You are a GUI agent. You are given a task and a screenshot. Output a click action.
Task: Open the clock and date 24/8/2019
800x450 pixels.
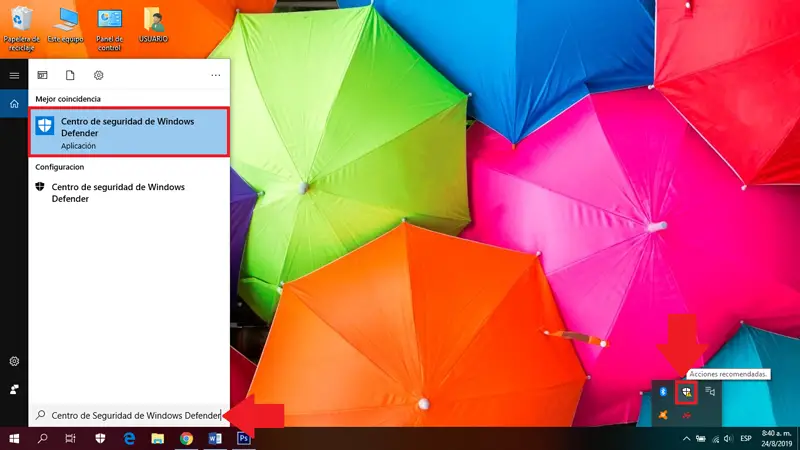(x=777, y=439)
